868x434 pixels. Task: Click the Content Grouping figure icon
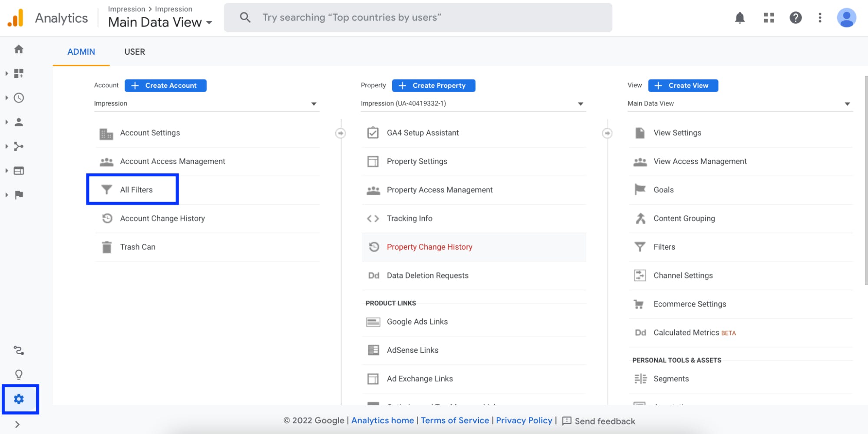640,218
